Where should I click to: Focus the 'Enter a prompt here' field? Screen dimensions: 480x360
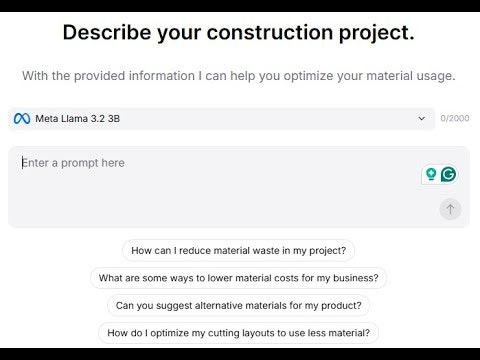tap(239, 187)
